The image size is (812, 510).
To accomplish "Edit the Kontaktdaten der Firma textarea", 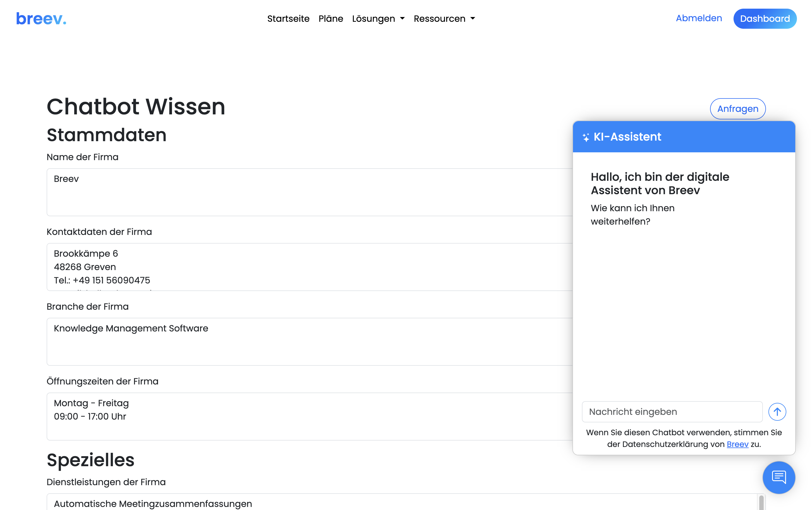I will 310,267.
